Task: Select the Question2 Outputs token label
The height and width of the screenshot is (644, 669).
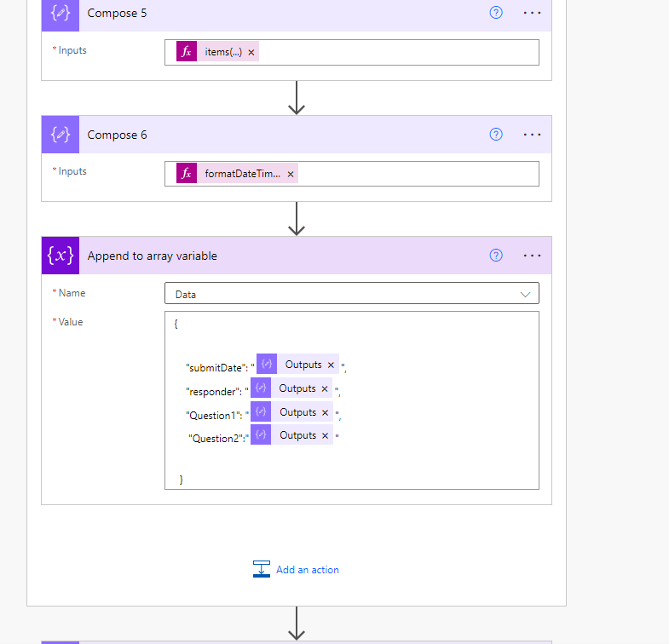Action: (297, 435)
